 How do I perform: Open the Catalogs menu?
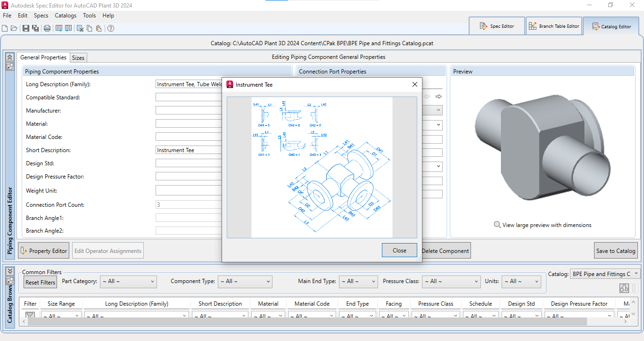point(66,16)
